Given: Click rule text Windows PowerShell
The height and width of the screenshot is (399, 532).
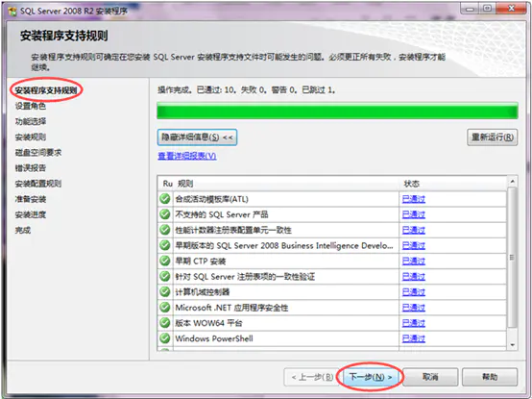Looking at the screenshot, I should (214, 338).
